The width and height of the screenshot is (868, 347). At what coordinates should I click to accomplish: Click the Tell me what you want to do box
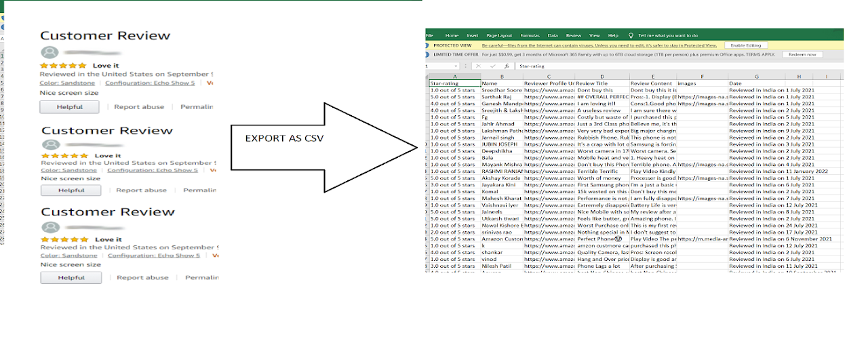(x=668, y=35)
